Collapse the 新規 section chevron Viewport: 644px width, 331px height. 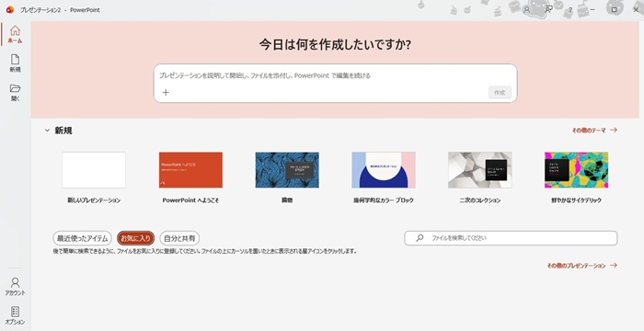point(47,131)
